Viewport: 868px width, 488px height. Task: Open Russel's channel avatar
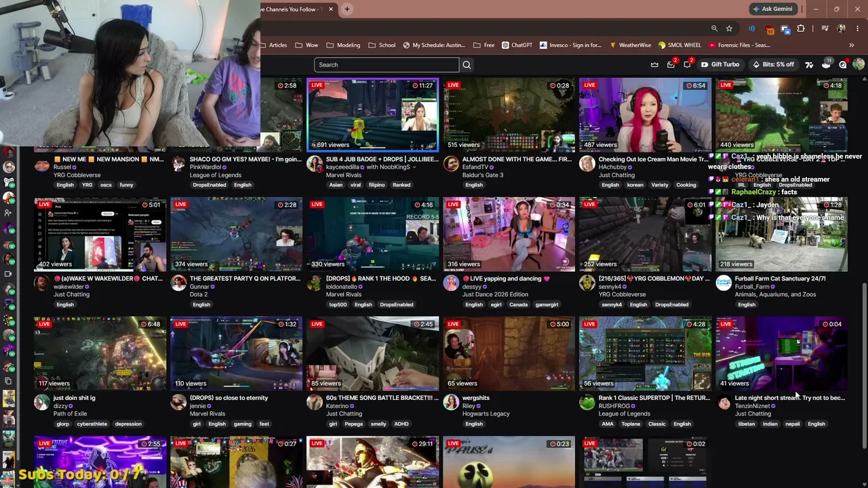pyautogui.click(x=42, y=164)
